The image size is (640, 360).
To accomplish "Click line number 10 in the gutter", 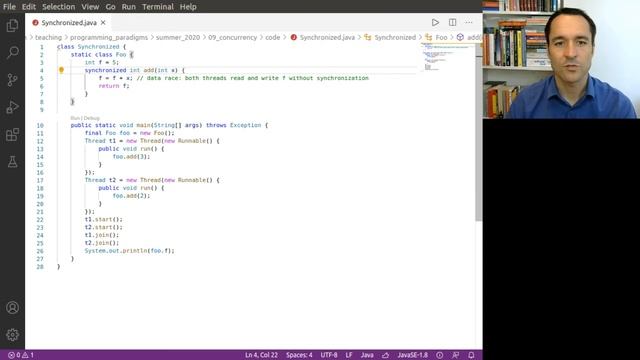I will (x=40, y=125).
